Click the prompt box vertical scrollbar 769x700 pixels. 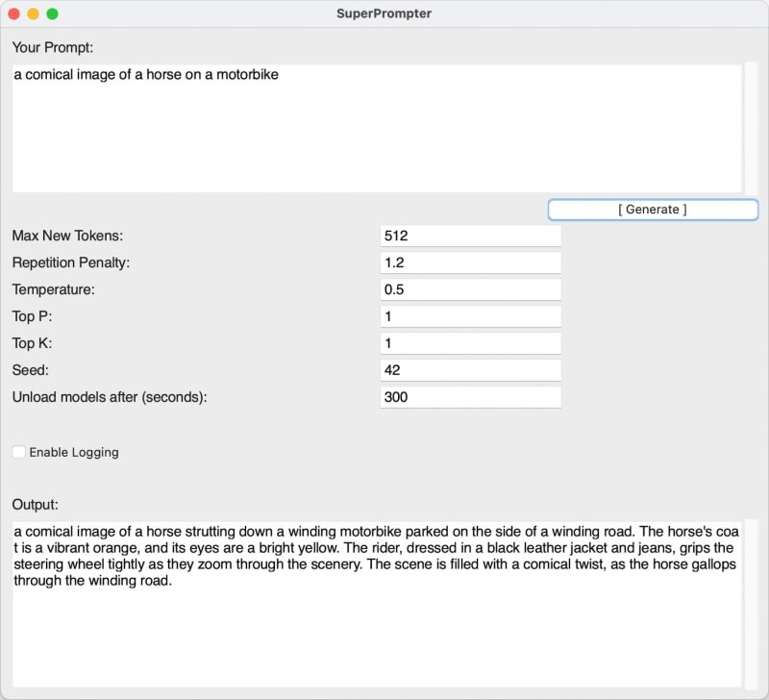point(752,127)
